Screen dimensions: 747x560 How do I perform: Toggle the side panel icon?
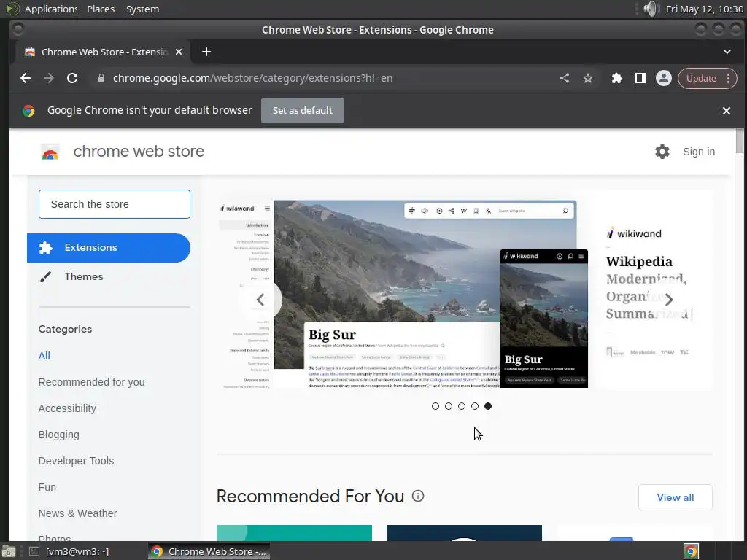(640, 78)
